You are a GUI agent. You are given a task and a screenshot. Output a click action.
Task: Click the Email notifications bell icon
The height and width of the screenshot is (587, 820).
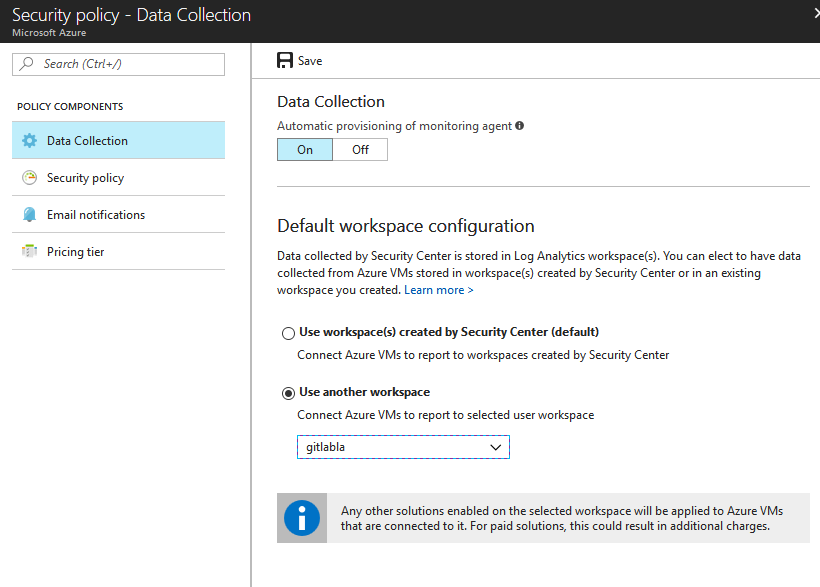[x=29, y=215]
